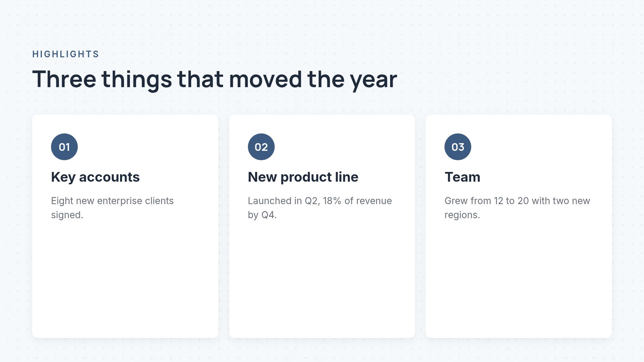644x362 pixels.
Task: Click the Launched in Q2 description
Action: click(x=320, y=208)
